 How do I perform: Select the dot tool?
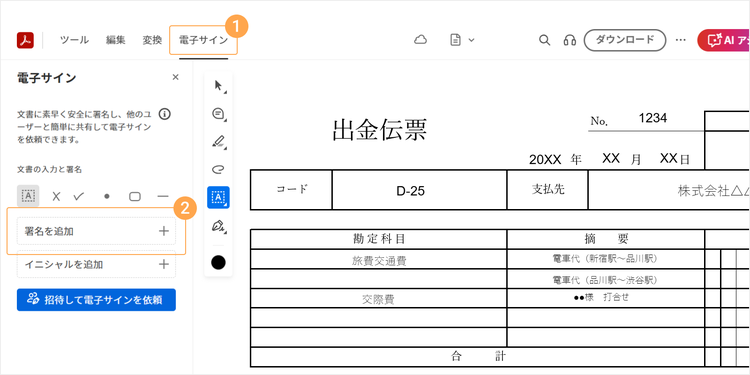click(x=107, y=196)
